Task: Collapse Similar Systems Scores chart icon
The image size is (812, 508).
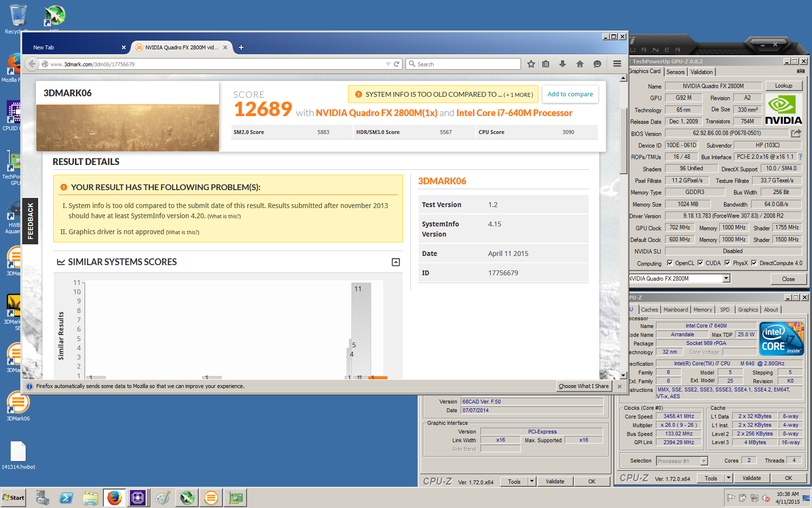Action: (396, 262)
